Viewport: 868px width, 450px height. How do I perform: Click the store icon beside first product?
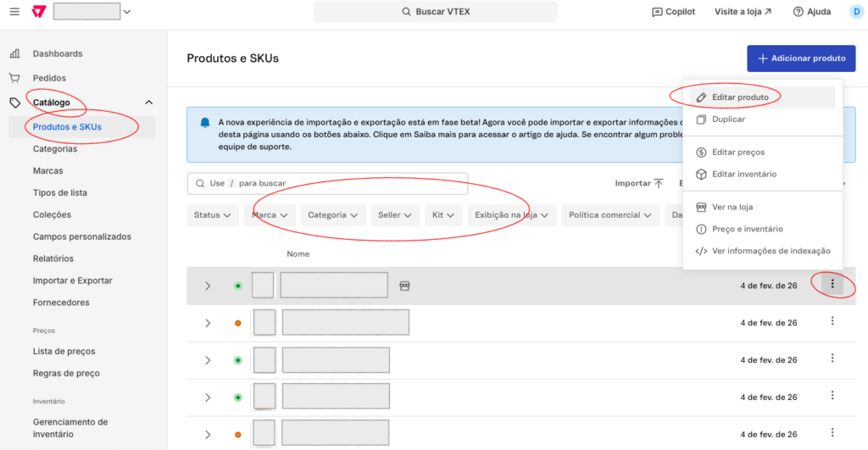coord(404,286)
